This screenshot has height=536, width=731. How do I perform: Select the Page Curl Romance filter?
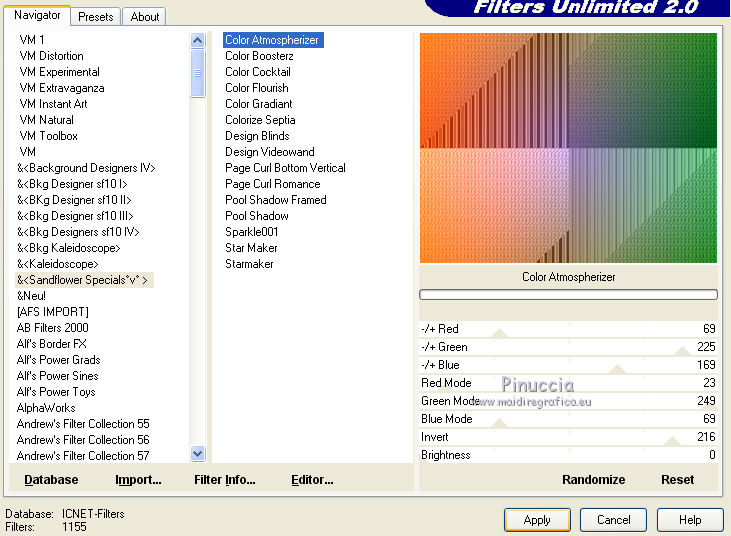[x=273, y=184]
